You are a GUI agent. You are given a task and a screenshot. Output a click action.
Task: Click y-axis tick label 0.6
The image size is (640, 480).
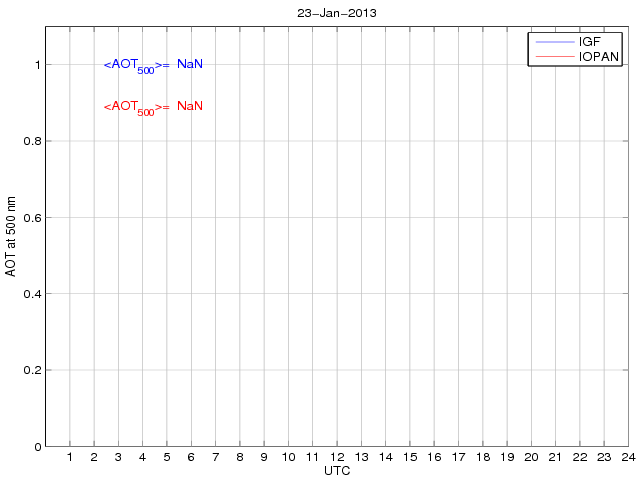32,218
